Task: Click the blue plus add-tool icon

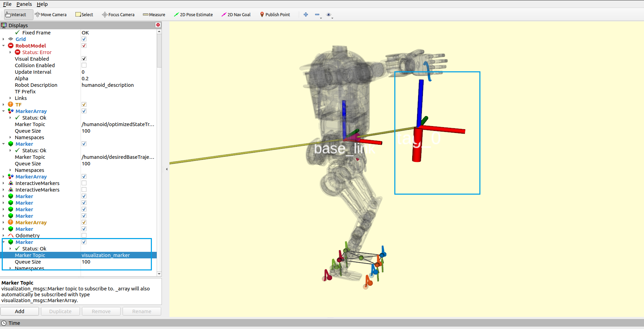Action: pos(306,14)
